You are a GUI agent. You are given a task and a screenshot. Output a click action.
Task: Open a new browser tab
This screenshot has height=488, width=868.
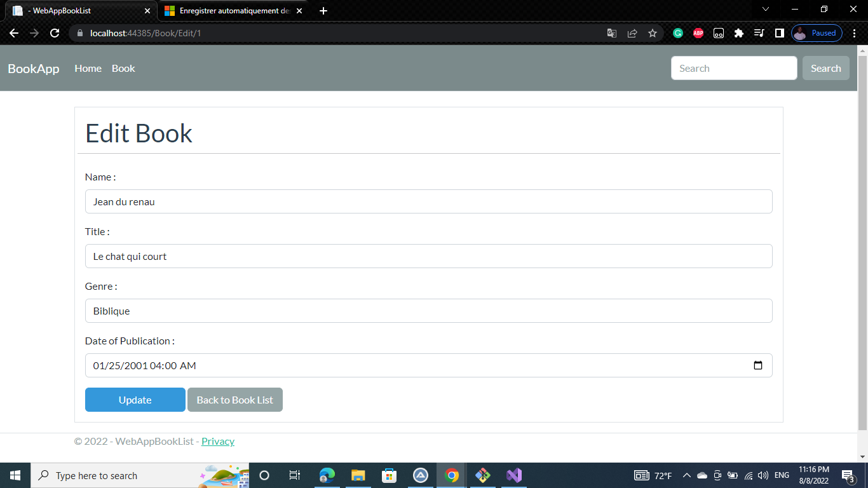pos(323,11)
